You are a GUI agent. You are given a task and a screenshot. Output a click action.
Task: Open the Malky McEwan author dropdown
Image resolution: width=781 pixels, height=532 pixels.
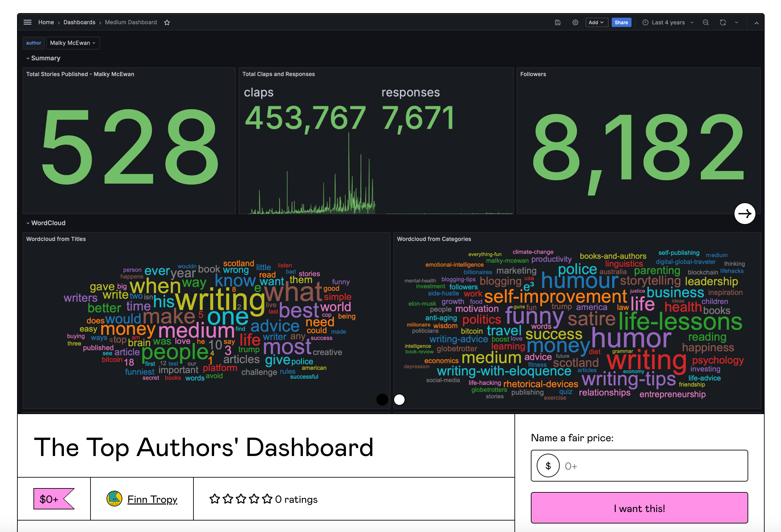coord(73,43)
